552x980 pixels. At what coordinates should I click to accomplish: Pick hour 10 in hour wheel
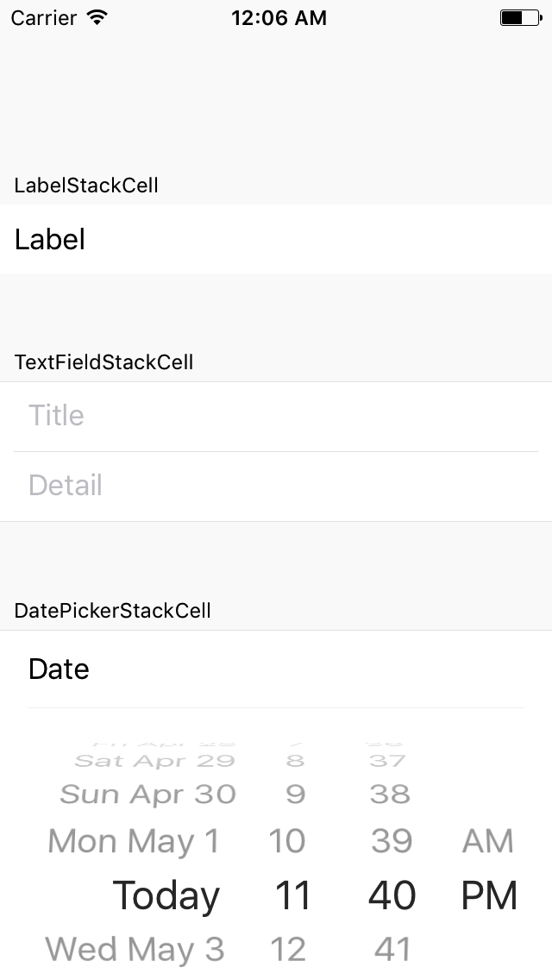(287, 841)
